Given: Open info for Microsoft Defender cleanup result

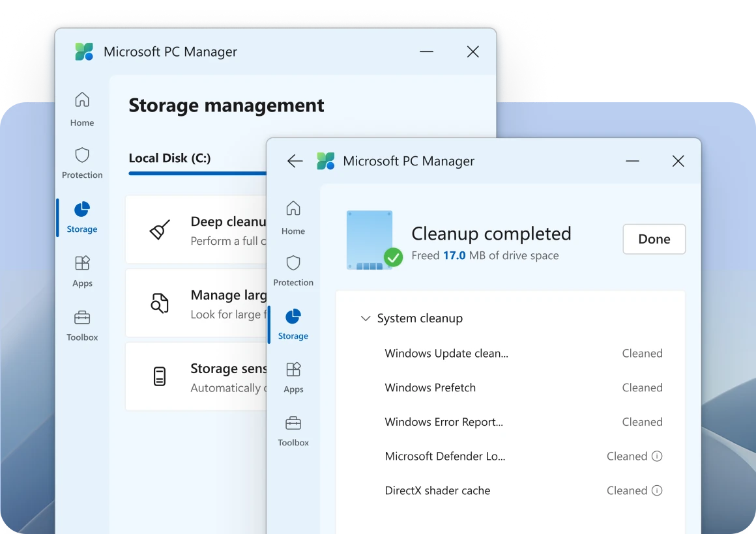Looking at the screenshot, I should (x=658, y=456).
